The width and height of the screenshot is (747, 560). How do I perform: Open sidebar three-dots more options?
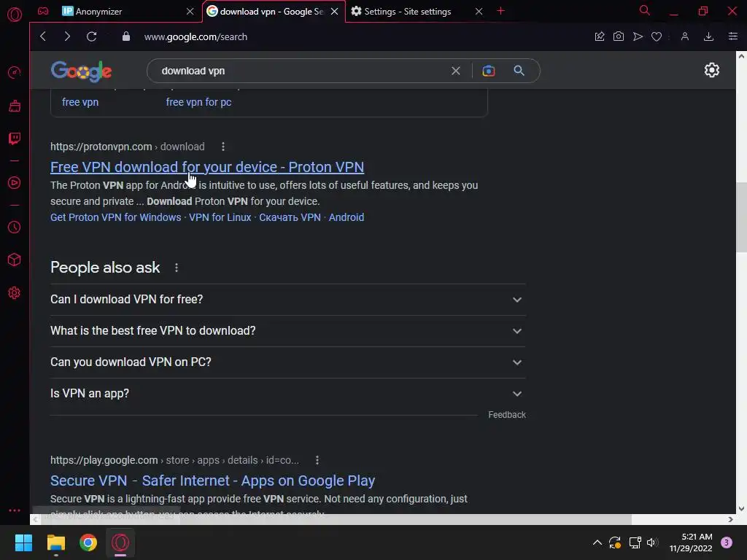click(x=15, y=510)
